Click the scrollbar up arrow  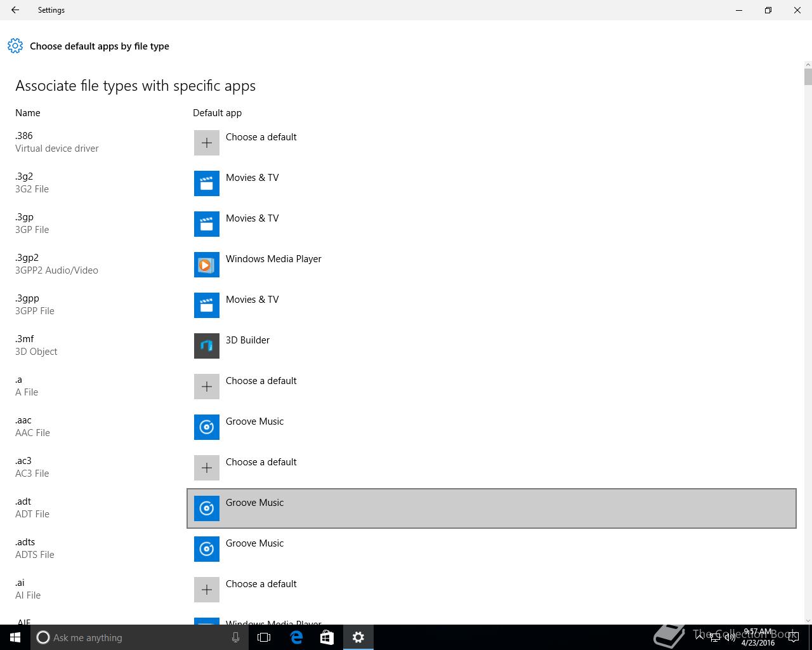(808, 64)
